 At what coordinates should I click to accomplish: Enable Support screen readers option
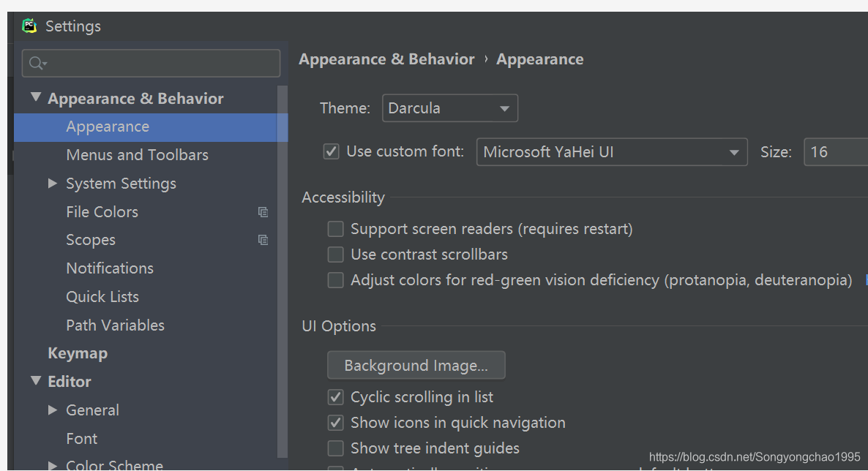[335, 229]
